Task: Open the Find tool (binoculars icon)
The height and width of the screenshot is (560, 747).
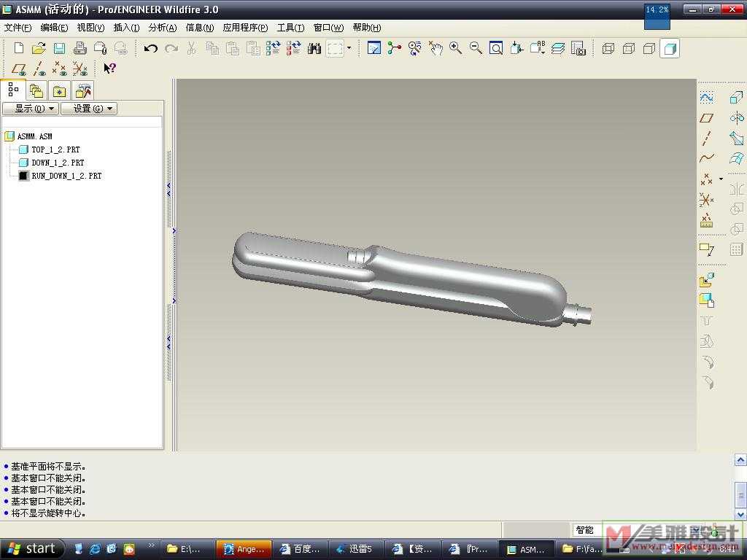Action: (x=314, y=48)
